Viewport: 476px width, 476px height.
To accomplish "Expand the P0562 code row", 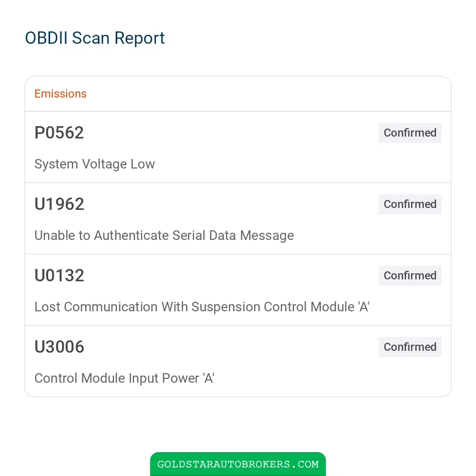I will tap(238, 147).
